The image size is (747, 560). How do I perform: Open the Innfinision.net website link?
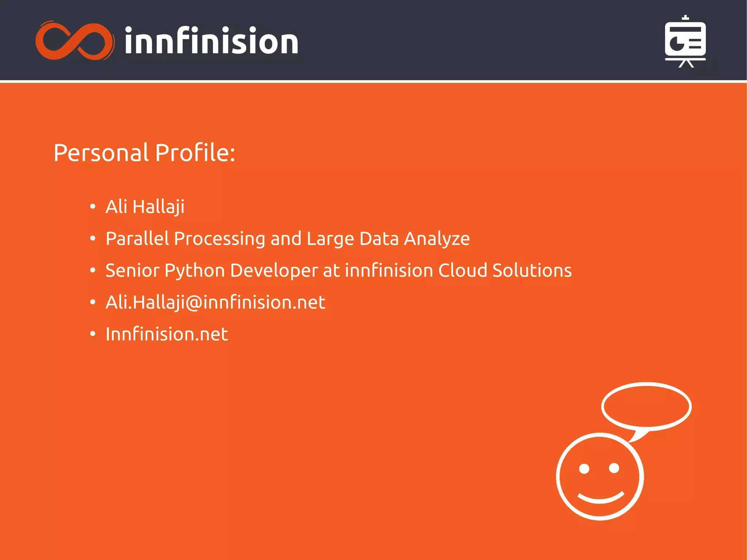(167, 334)
